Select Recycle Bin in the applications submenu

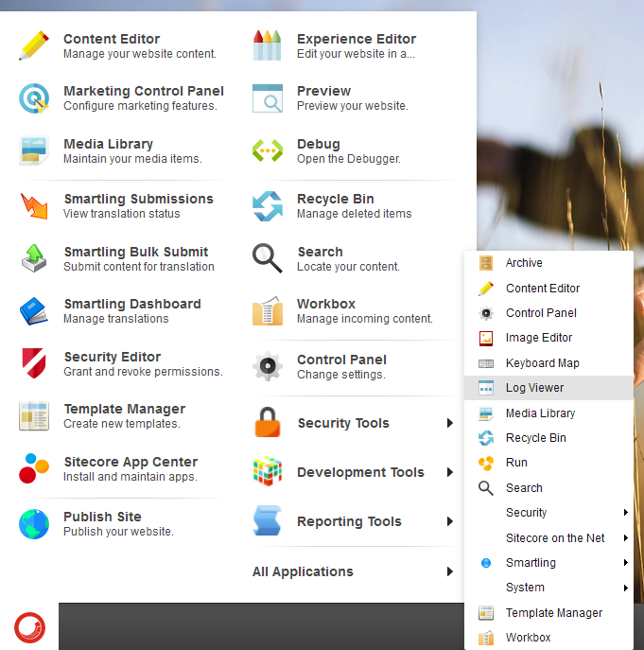[549, 438]
